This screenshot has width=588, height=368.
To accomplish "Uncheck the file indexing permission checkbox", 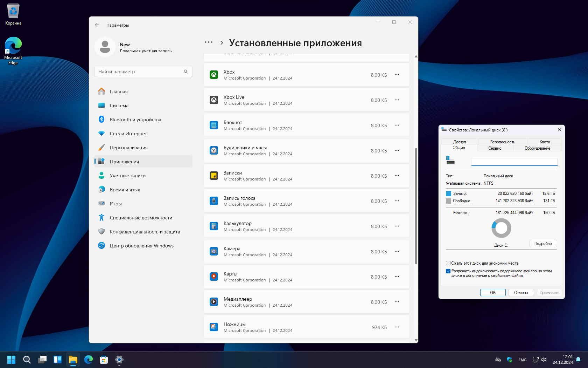I will tap(448, 271).
